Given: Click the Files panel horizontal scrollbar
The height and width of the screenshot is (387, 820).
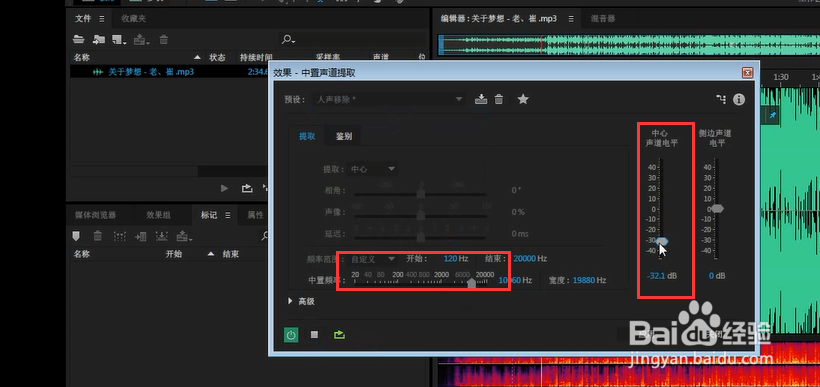Looking at the screenshot, I should tap(233, 171).
